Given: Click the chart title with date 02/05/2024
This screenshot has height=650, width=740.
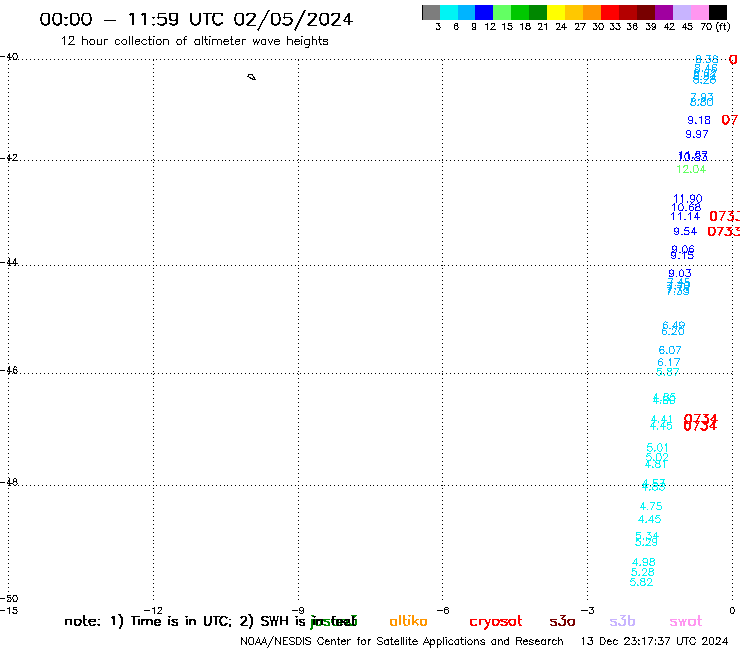Looking at the screenshot, I should click(196, 20).
